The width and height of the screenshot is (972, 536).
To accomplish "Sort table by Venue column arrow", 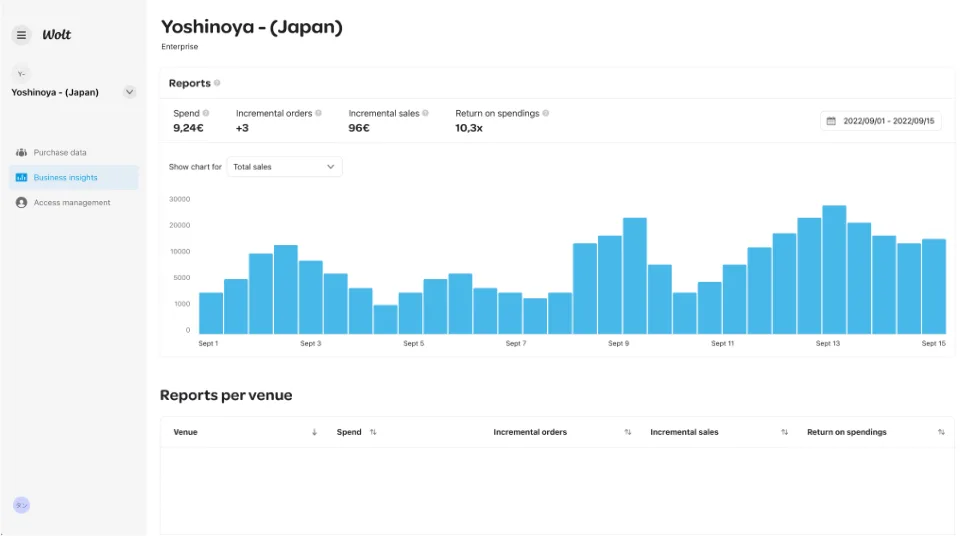I will [314, 432].
